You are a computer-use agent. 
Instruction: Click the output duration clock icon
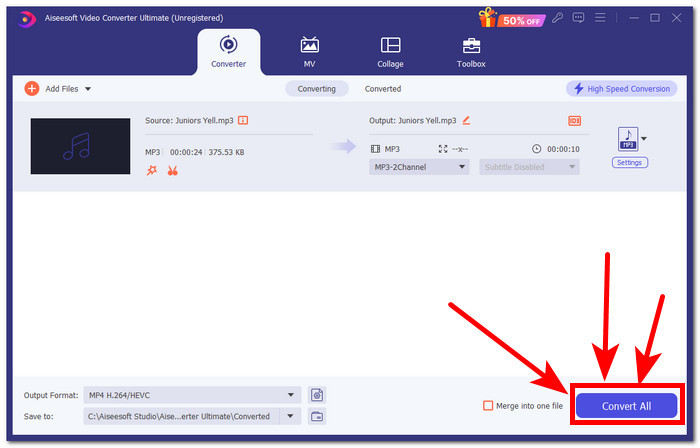(x=537, y=149)
